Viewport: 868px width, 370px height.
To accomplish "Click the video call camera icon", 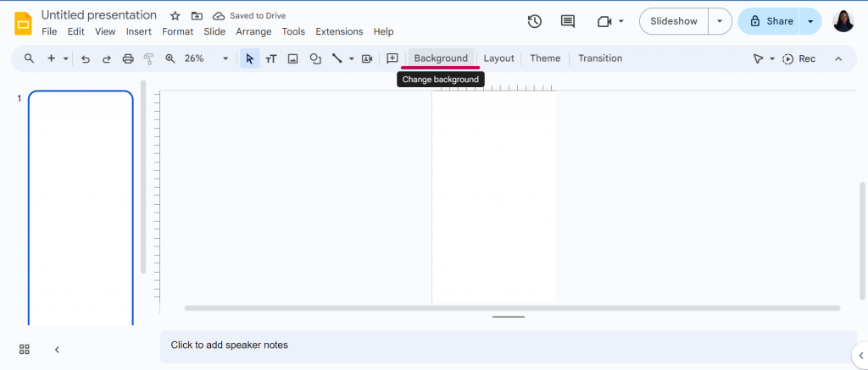I will click(604, 21).
